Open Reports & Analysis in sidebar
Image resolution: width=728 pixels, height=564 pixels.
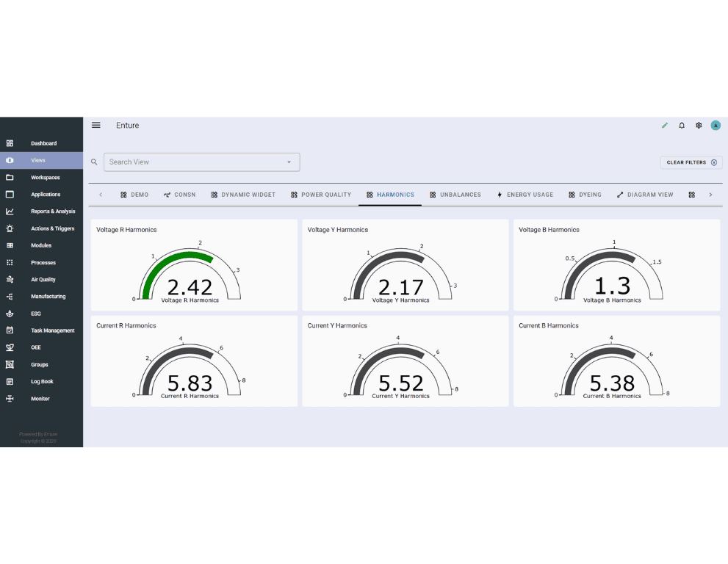(x=53, y=211)
